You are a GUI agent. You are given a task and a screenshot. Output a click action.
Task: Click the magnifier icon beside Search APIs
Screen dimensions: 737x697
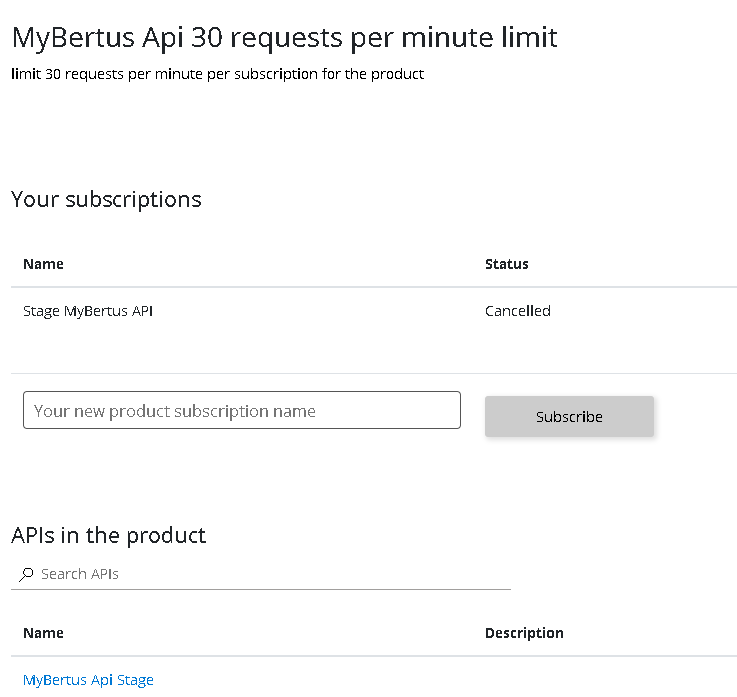coord(26,575)
